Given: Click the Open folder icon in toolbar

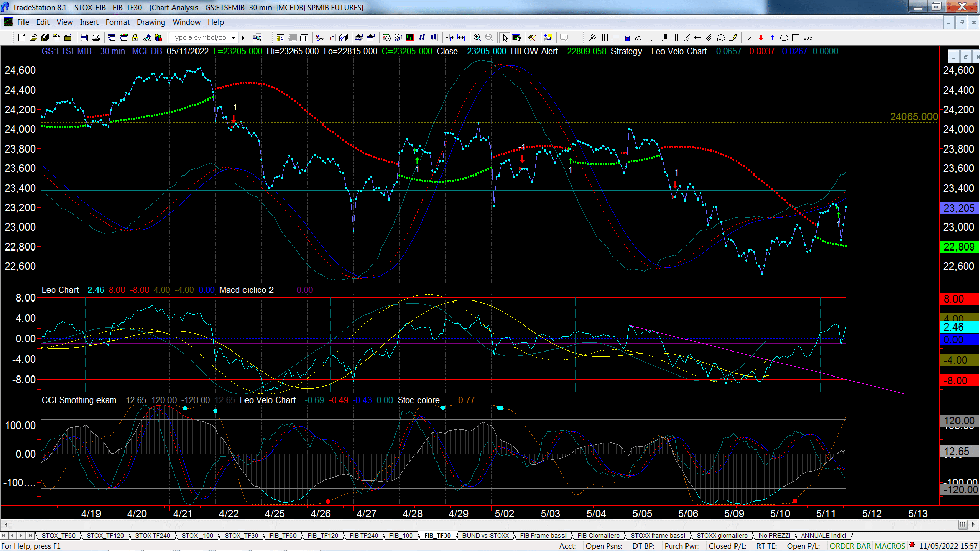Looking at the screenshot, I should [33, 37].
